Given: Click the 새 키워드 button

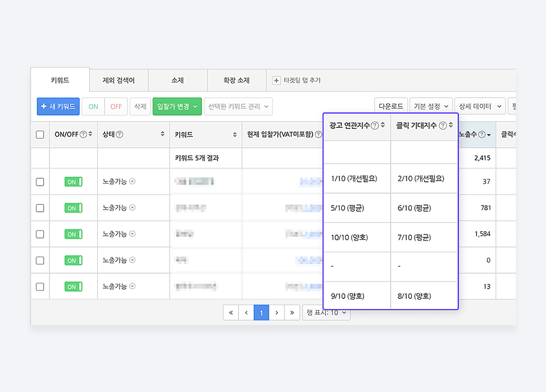Looking at the screenshot, I should pyautogui.click(x=57, y=106).
